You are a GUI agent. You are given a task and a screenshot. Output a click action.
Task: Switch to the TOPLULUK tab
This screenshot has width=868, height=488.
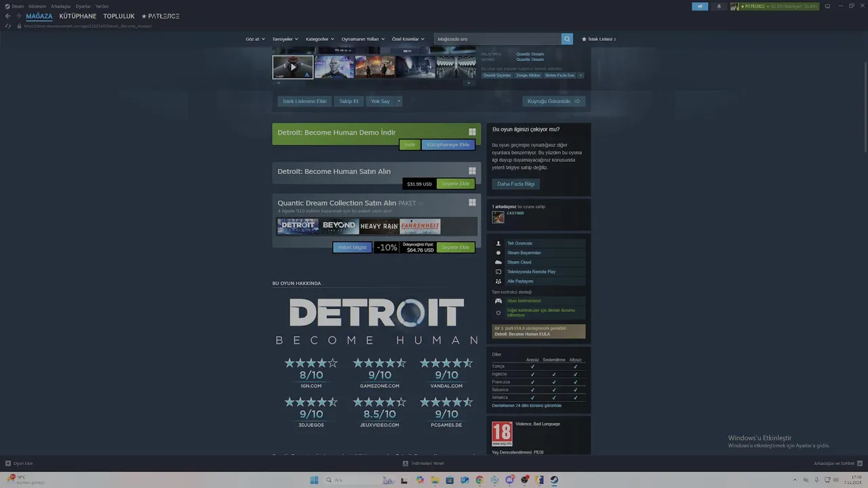click(x=119, y=16)
